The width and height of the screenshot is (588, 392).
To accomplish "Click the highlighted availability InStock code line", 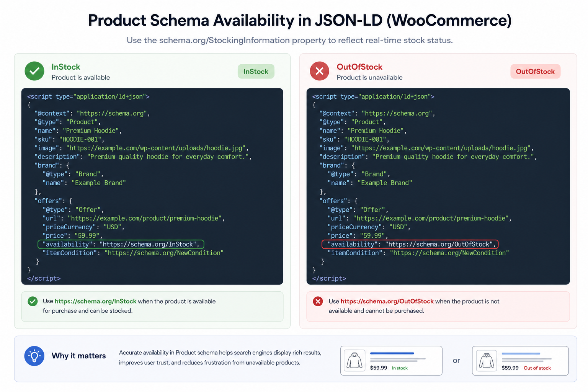I will (x=121, y=244).
